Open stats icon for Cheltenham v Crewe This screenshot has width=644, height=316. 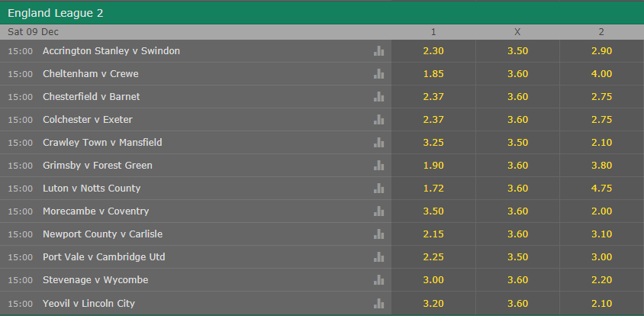click(378, 74)
